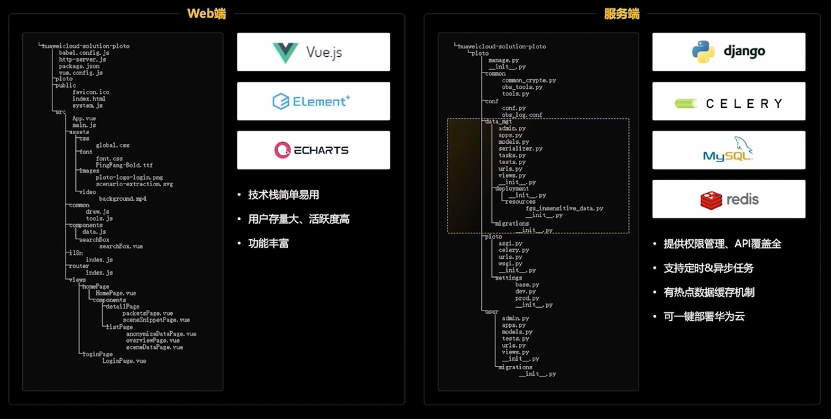Viewport: 832px width, 420px height.
Task: Click overviewPage.vue file entry
Action: (x=153, y=340)
